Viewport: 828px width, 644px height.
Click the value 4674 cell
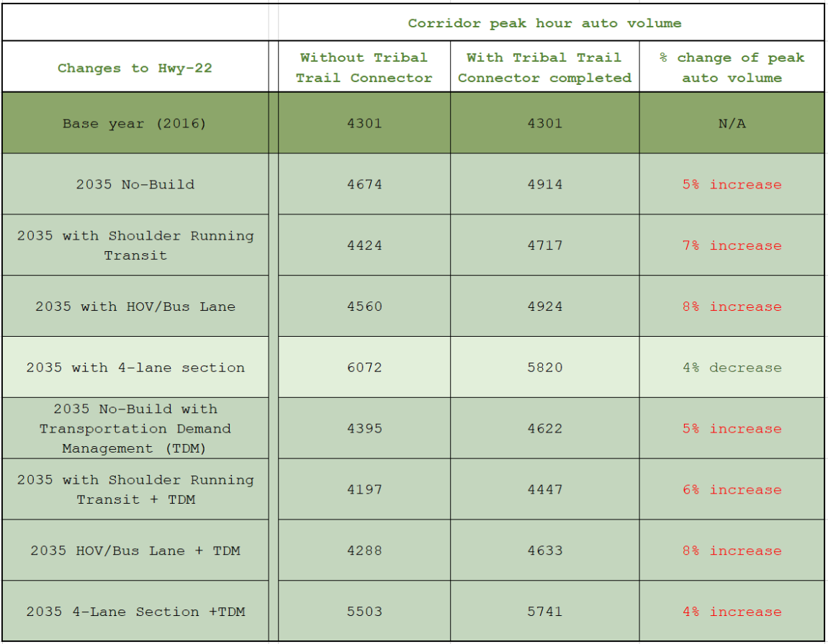364,184
